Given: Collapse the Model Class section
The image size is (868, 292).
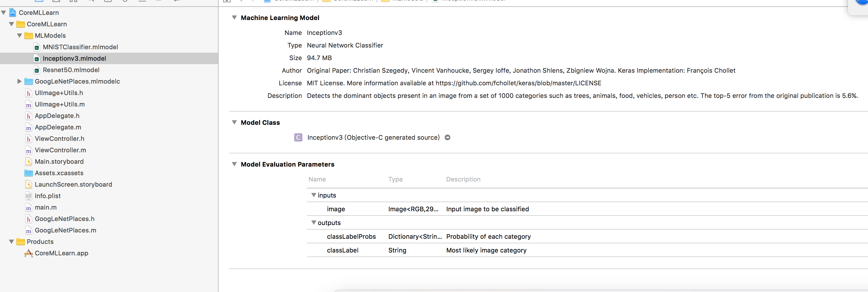Looking at the screenshot, I should click(234, 123).
